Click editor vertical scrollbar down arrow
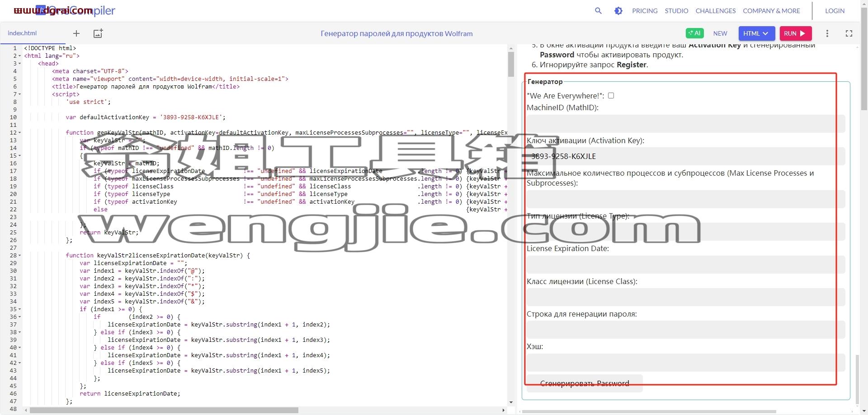 tap(511, 402)
